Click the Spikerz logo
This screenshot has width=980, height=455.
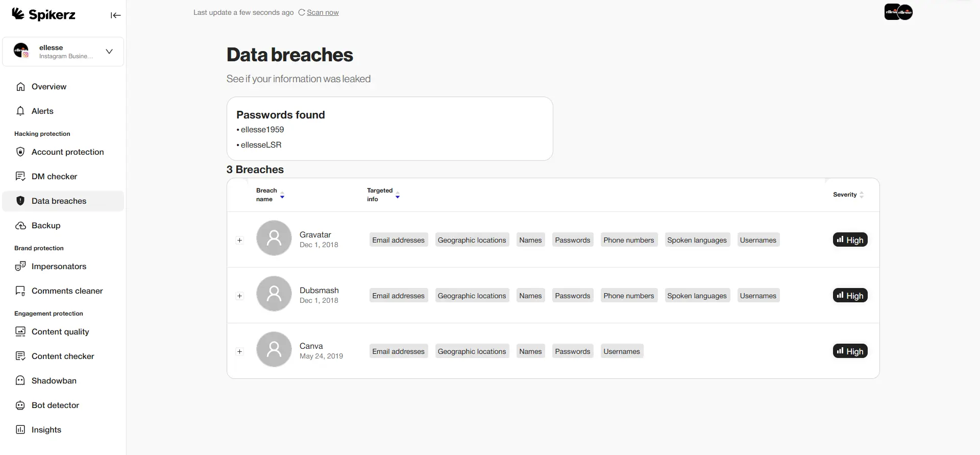click(x=43, y=14)
